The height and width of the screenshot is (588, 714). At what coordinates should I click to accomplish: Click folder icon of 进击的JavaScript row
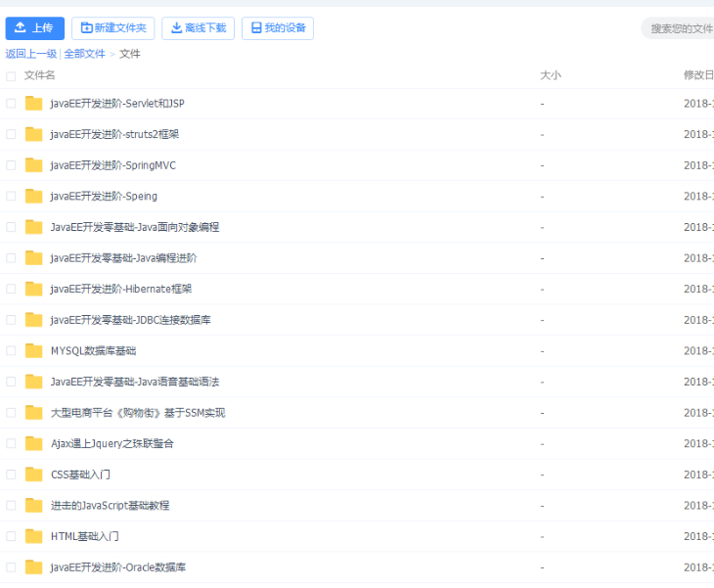[x=33, y=506]
